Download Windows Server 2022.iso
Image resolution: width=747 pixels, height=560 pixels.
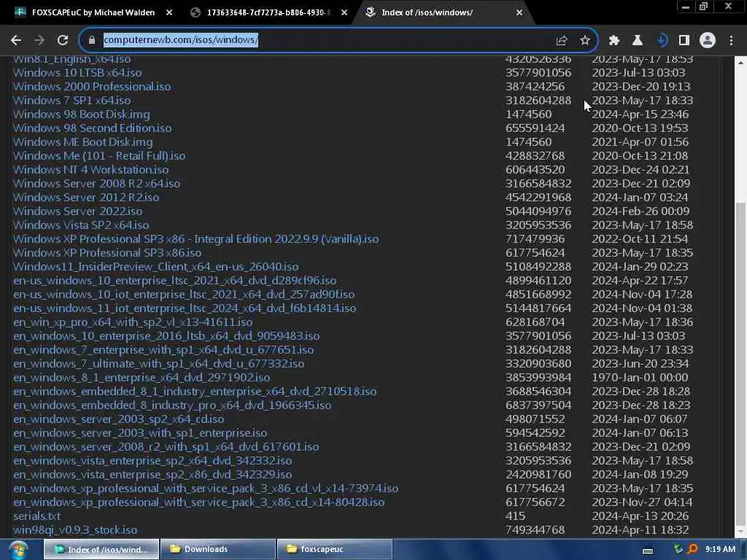pos(77,211)
